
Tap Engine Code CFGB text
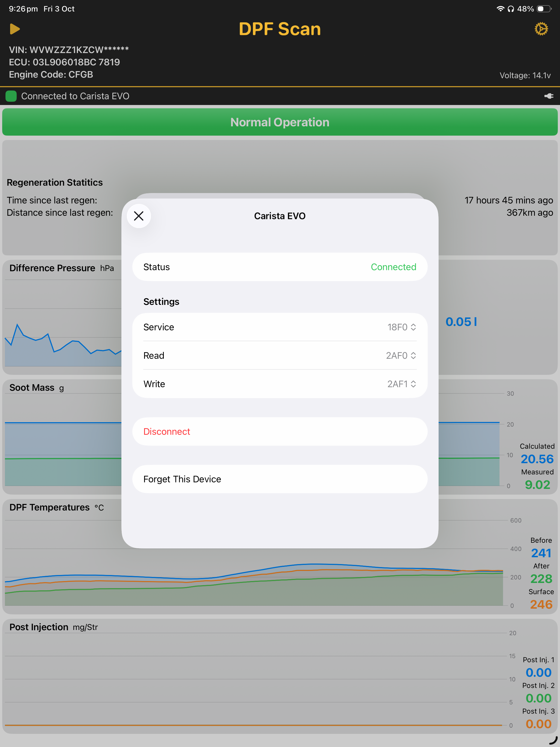tap(51, 75)
